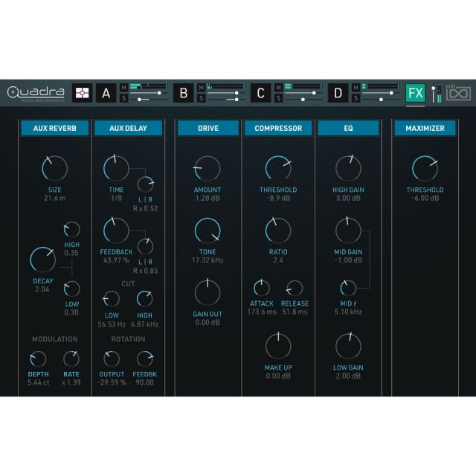
Task: Click the compressor MAKE UP knob
Action: tap(278, 347)
